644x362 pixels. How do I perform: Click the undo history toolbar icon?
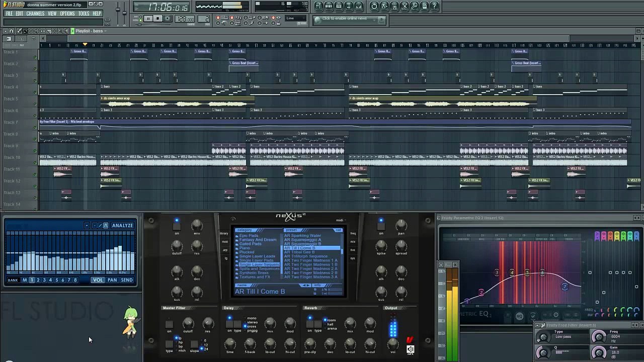pos(374,6)
